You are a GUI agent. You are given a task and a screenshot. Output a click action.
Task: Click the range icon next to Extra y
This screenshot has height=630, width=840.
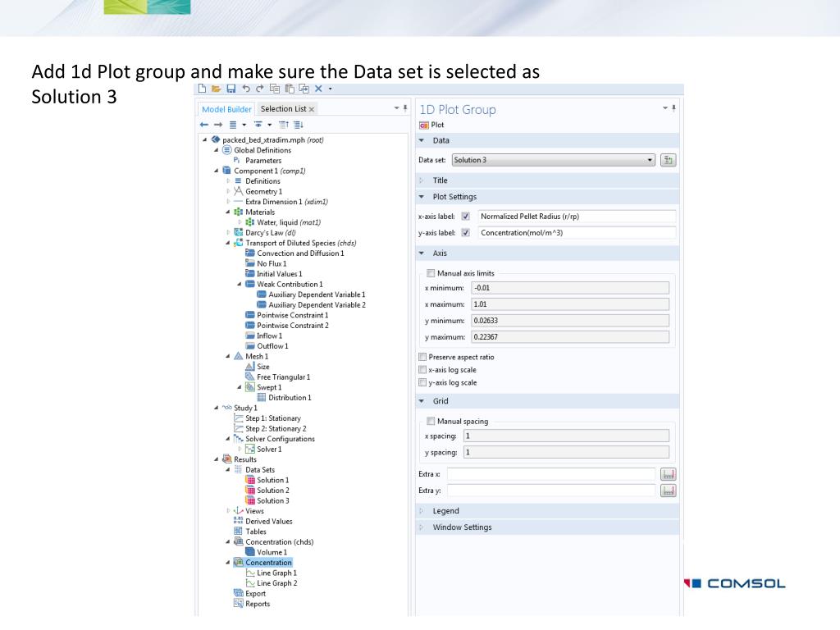point(668,491)
